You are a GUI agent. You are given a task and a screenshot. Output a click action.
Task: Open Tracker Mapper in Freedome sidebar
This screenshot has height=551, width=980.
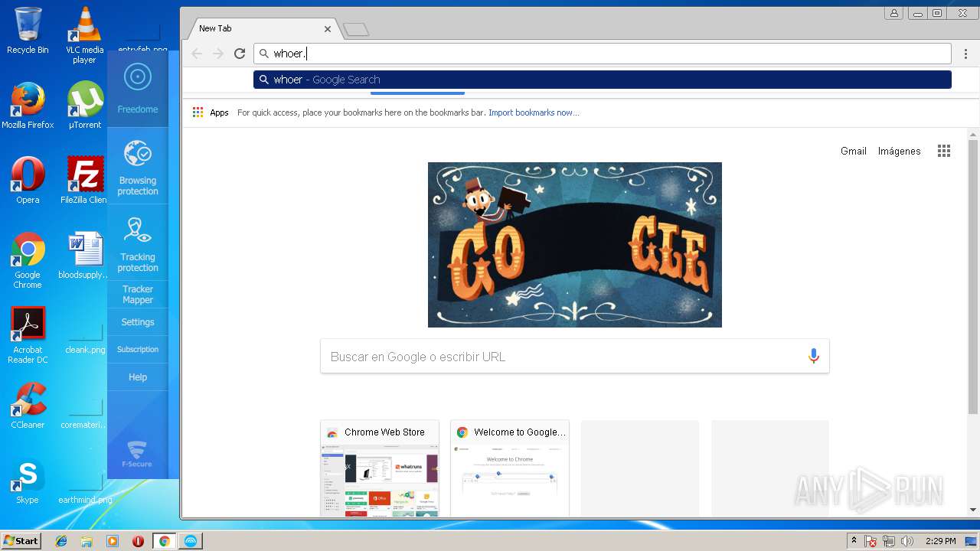point(138,294)
